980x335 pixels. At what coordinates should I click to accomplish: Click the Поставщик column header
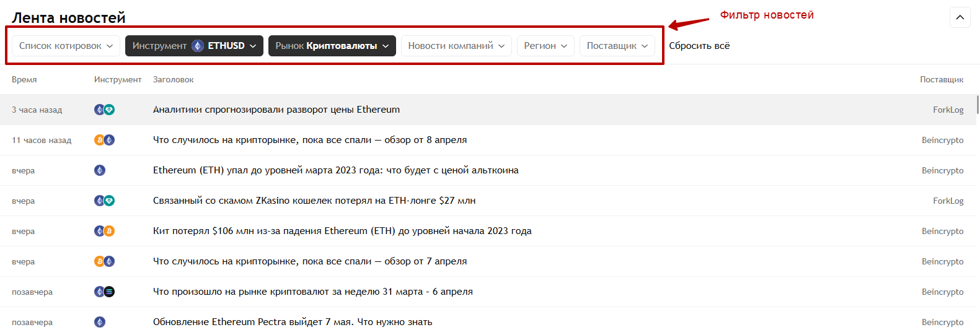pos(942,80)
